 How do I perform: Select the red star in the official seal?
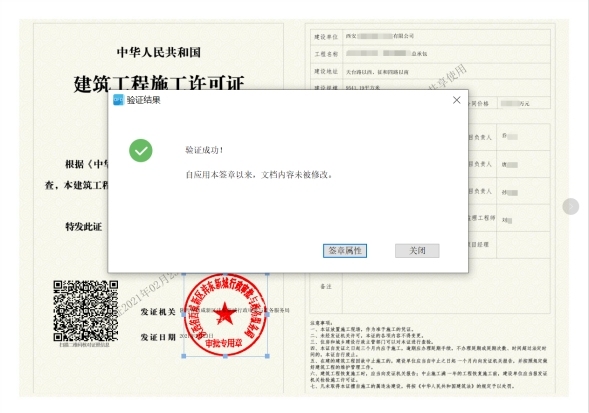(225, 314)
